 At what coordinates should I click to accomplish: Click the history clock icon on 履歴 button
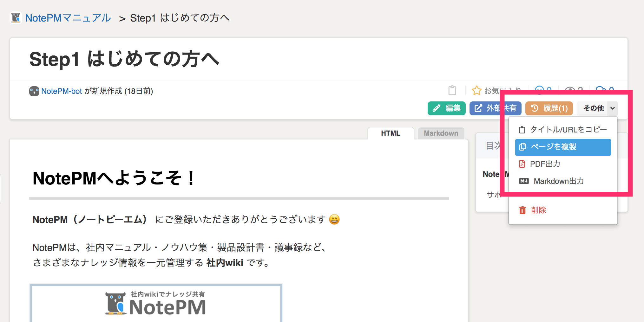point(535,108)
